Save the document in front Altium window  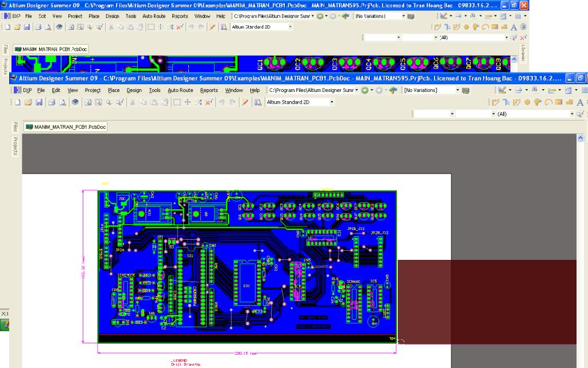(x=39, y=102)
